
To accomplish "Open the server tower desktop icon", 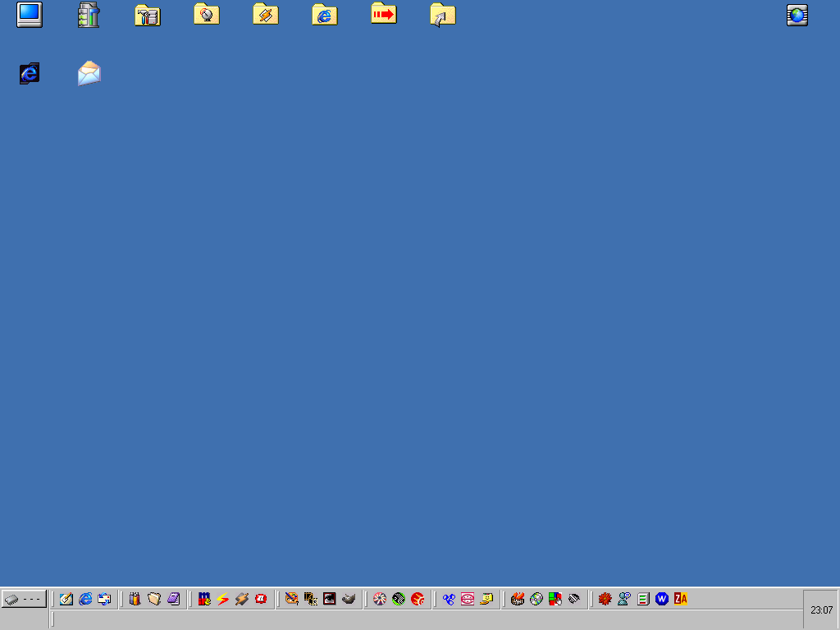I will click(x=89, y=15).
